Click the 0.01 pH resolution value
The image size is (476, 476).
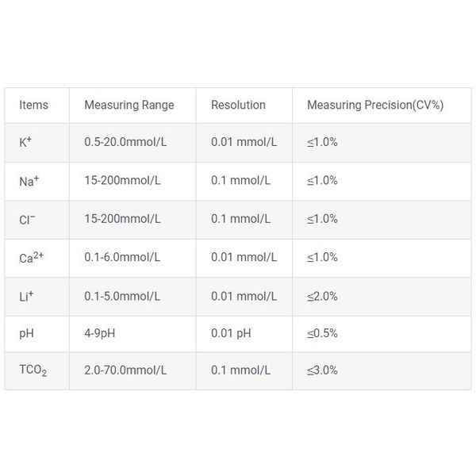pyautogui.click(x=231, y=333)
